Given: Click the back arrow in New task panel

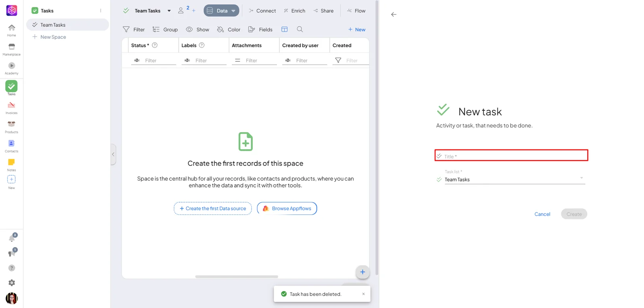Looking at the screenshot, I should click(394, 15).
